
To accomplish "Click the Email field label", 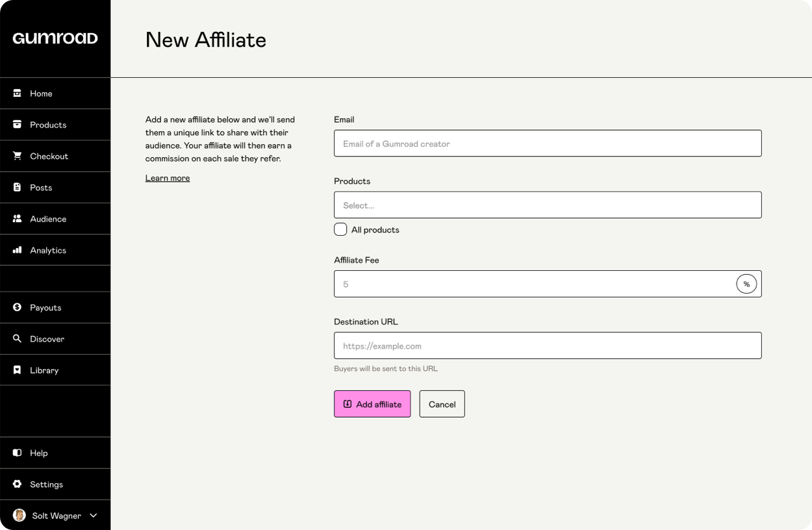I will [344, 120].
